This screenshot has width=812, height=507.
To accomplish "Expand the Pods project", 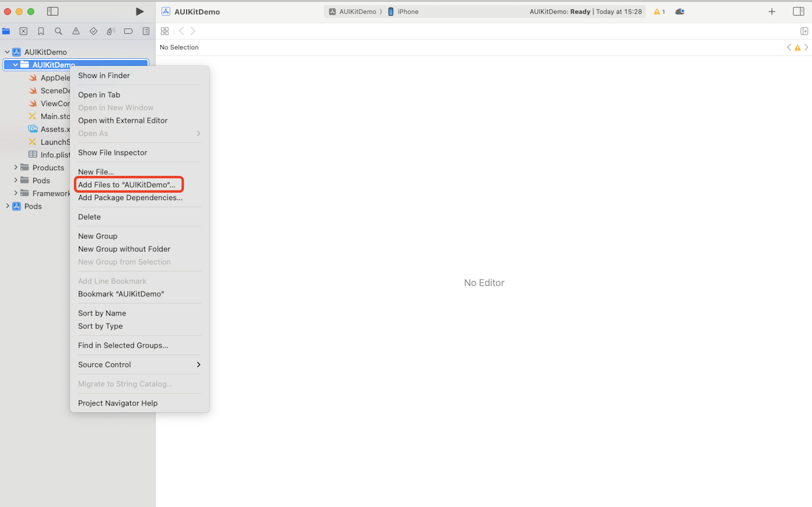I will [x=7, y=206].
